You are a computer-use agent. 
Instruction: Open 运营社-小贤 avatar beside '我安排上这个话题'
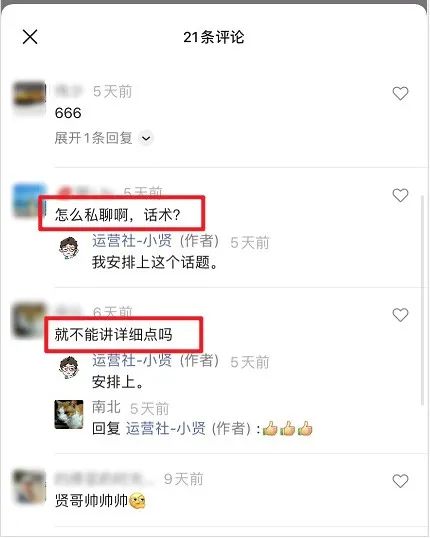click(x=69, y=248)
